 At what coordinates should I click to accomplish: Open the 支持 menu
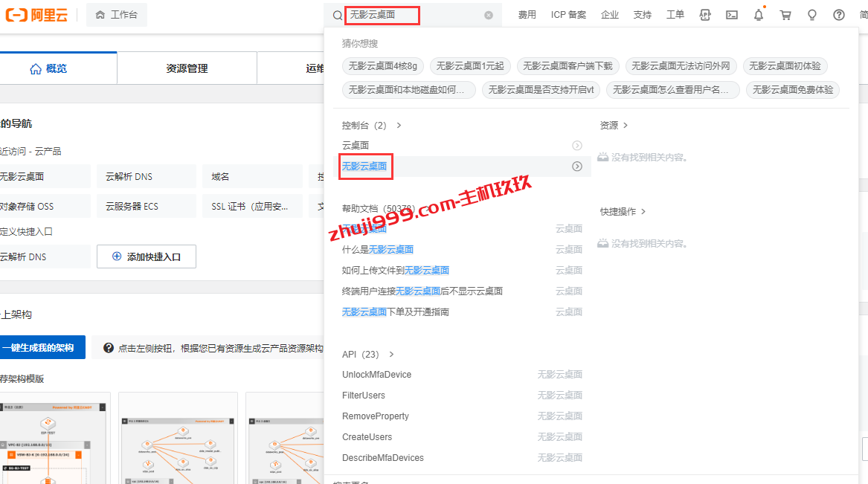tap(642, 15)
